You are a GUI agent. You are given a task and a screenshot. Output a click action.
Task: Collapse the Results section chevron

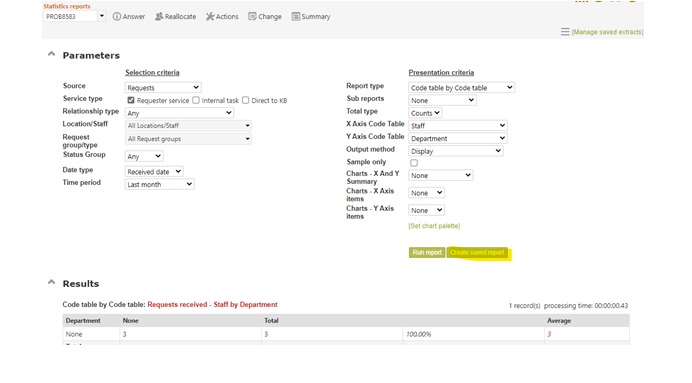(x=52, y=282)
